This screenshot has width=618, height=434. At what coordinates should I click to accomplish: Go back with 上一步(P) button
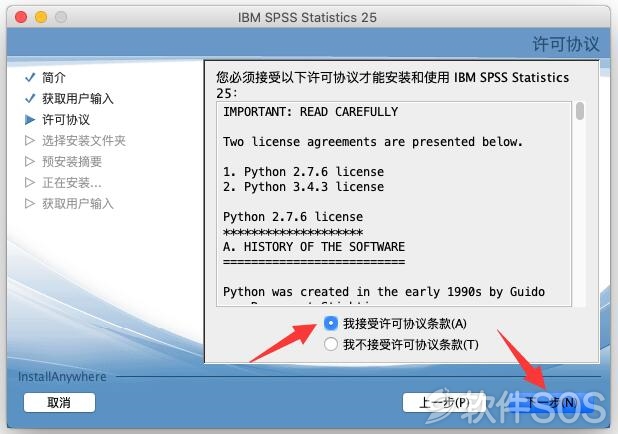click(x=444, y=402)
